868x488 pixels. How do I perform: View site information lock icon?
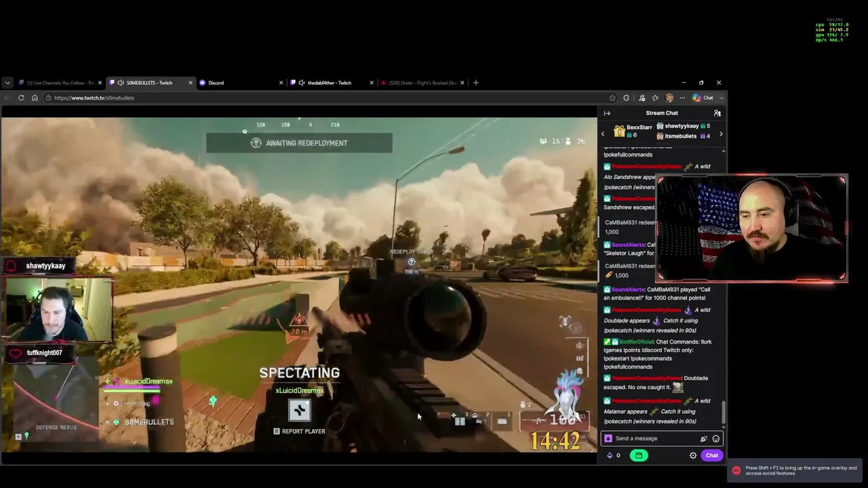[x=49, y=98]
